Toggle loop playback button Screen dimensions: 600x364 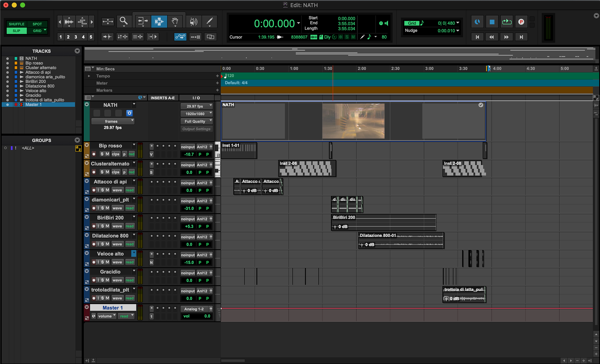507,22
